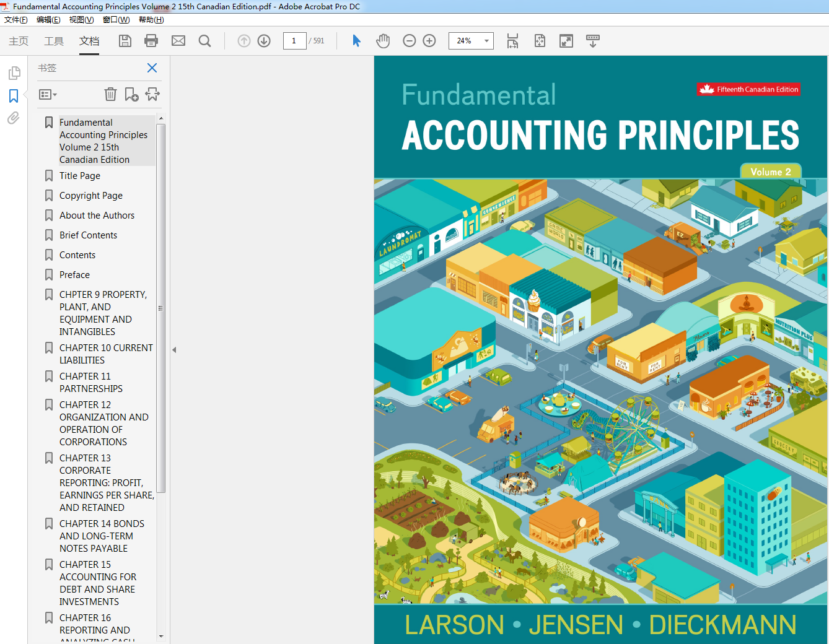Go to next page arrow icon
This screenshot has height=644, width=829.
[264, 41]
